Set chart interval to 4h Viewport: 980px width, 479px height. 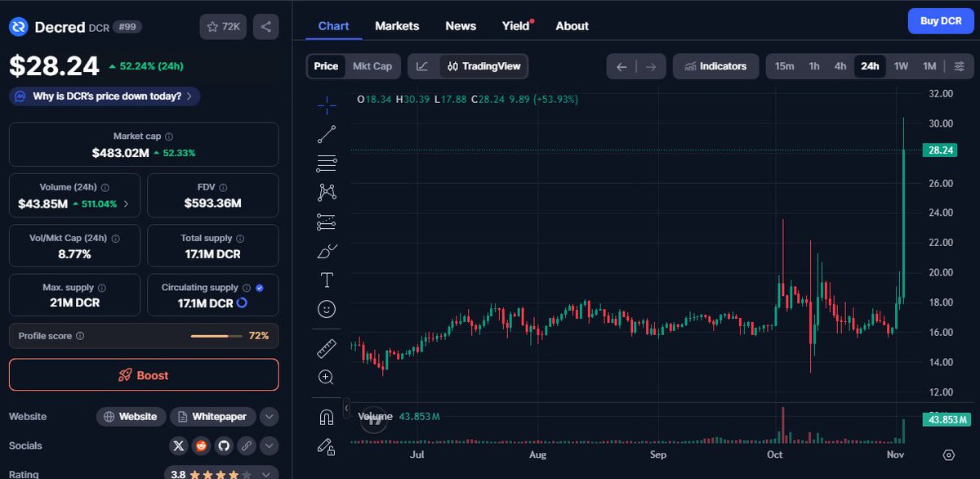click(x=840, y=66)
